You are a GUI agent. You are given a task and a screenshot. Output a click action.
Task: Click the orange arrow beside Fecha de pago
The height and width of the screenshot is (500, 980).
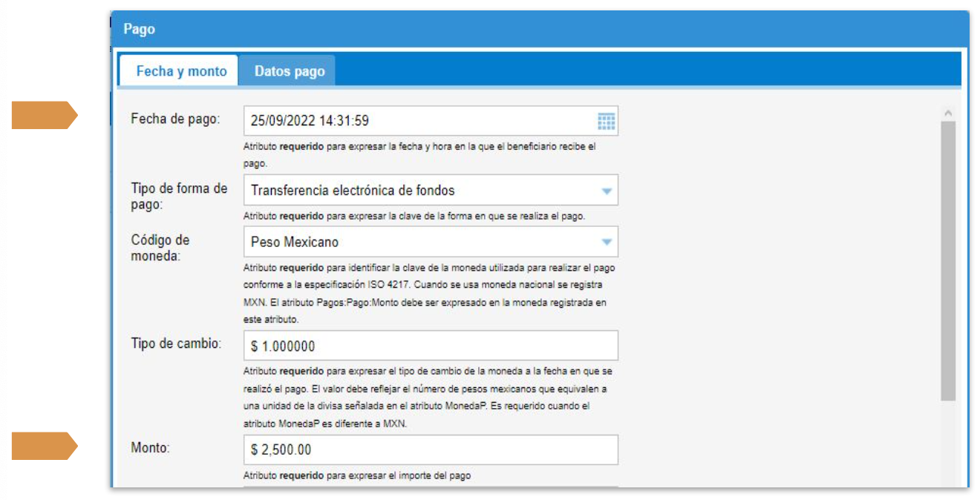tap(44, 115)
